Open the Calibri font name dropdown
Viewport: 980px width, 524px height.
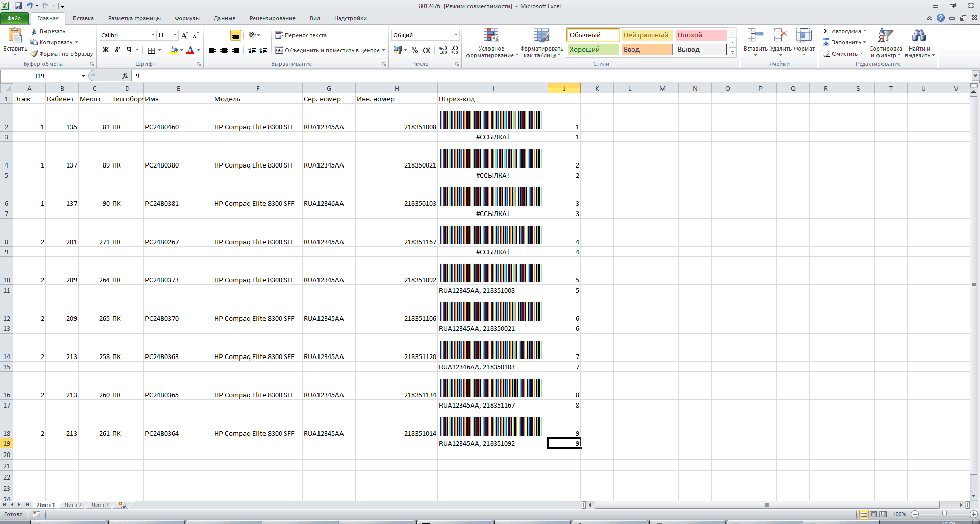[x=153, y=35]
